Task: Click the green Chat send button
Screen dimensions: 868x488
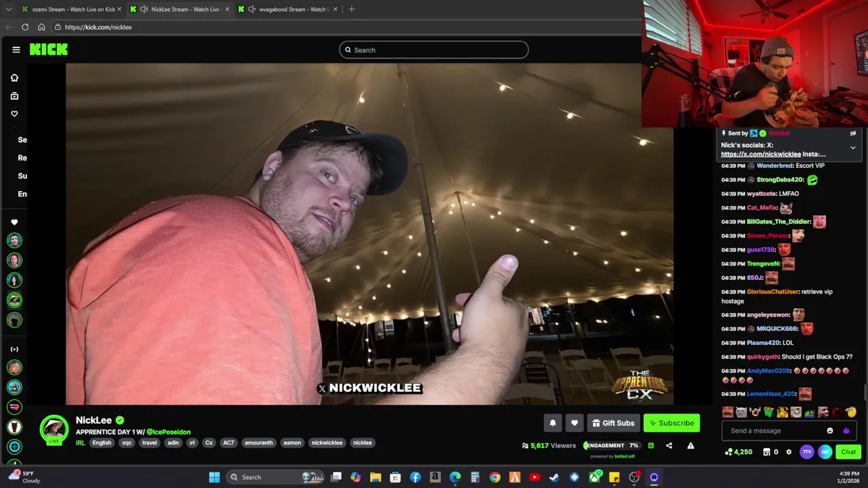Action: tap(848, 452)
